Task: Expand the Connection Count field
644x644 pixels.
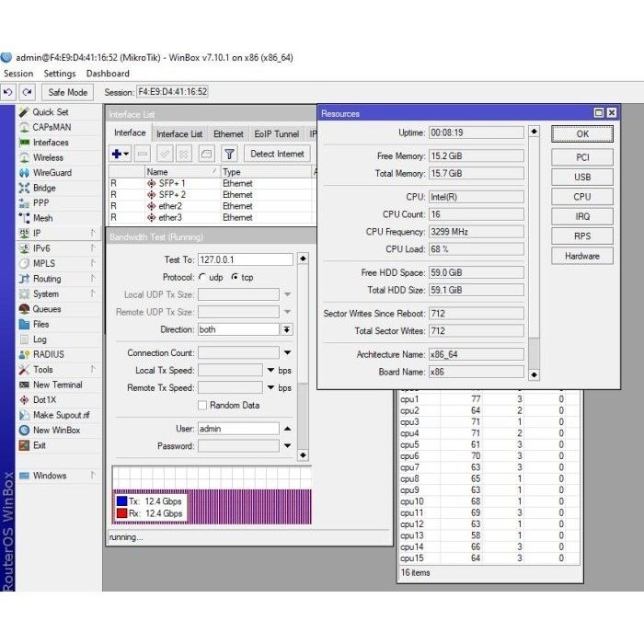Action: click(x=287, y=352)
